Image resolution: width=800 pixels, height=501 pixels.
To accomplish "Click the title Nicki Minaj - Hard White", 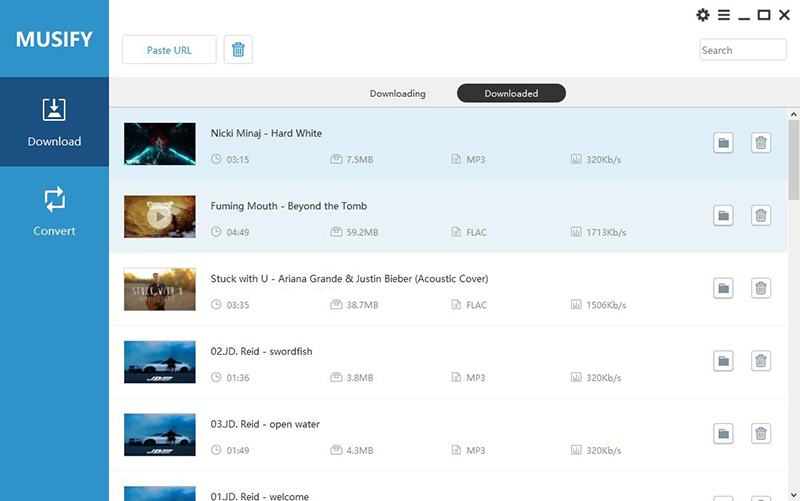I will [266, 133].
